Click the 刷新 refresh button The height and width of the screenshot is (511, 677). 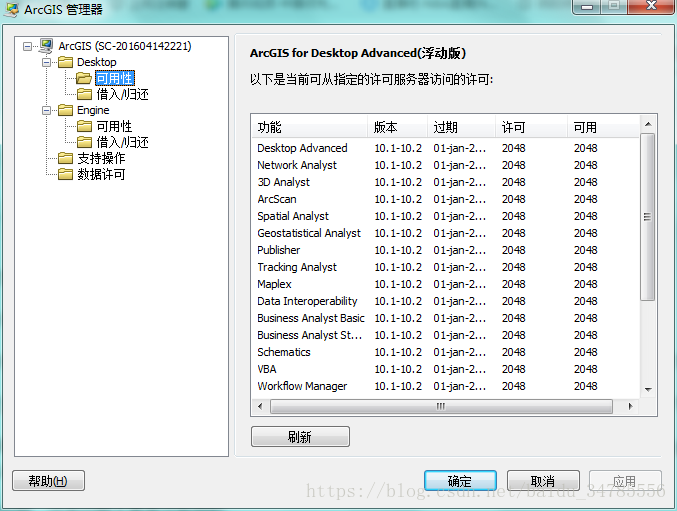(x=300, y=437)
